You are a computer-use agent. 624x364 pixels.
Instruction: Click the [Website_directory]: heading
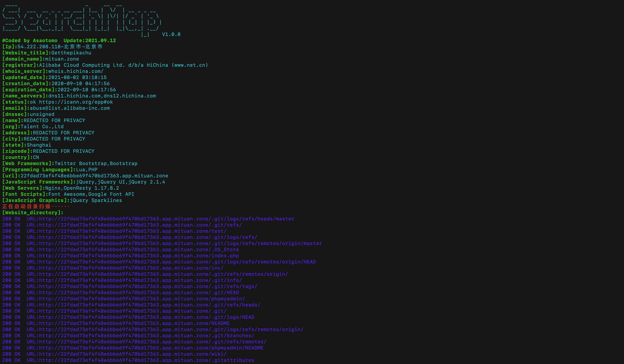click(x=33, y=213)
